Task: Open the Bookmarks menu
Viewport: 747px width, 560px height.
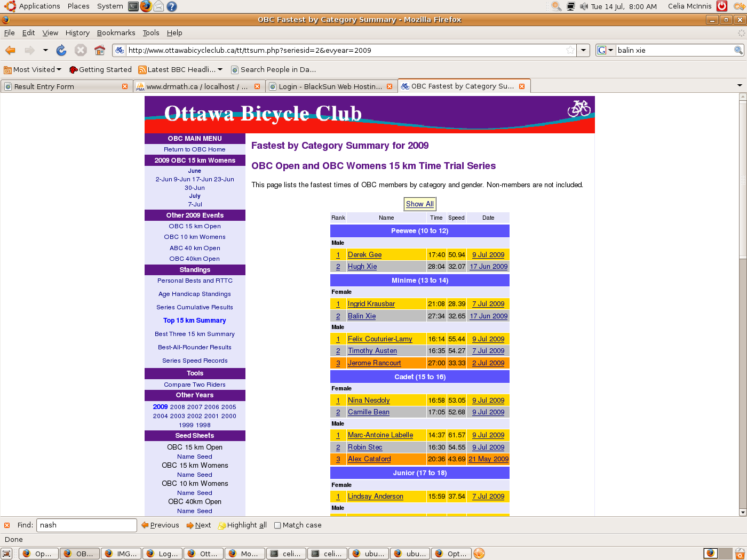Action: tap(116, 33)
